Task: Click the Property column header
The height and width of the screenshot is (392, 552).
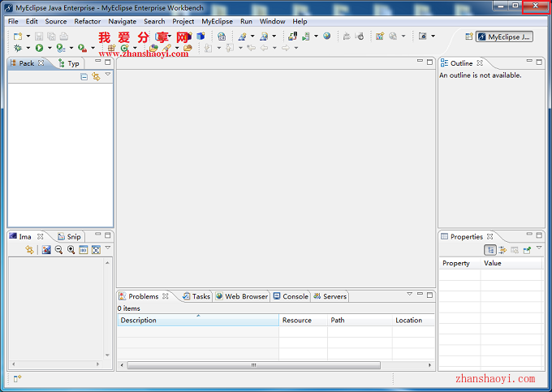Action: 459,263
